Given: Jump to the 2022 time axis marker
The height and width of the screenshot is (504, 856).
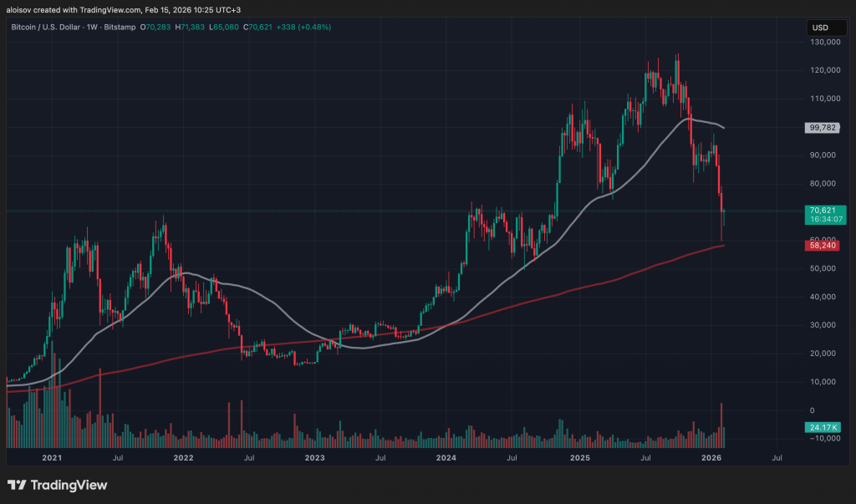Looking at the screenshot, I should [183, 458].
